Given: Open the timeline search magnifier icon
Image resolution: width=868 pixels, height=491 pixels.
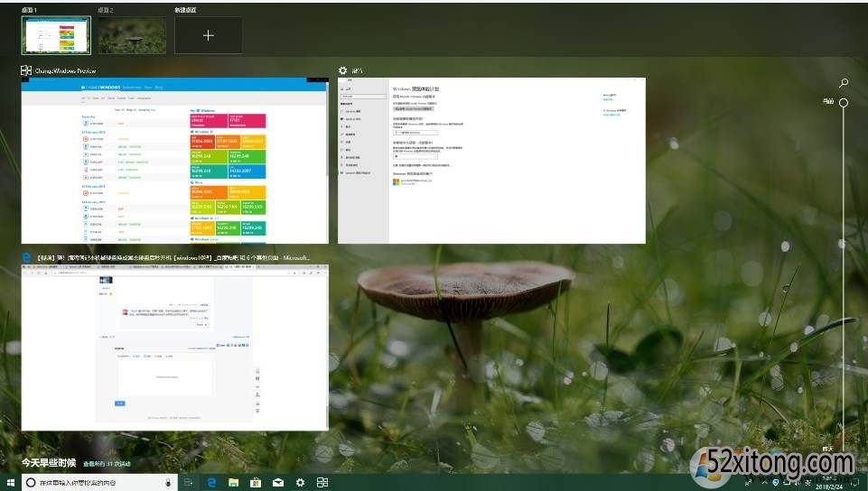Looking at the screenshot, I should 844,83.
